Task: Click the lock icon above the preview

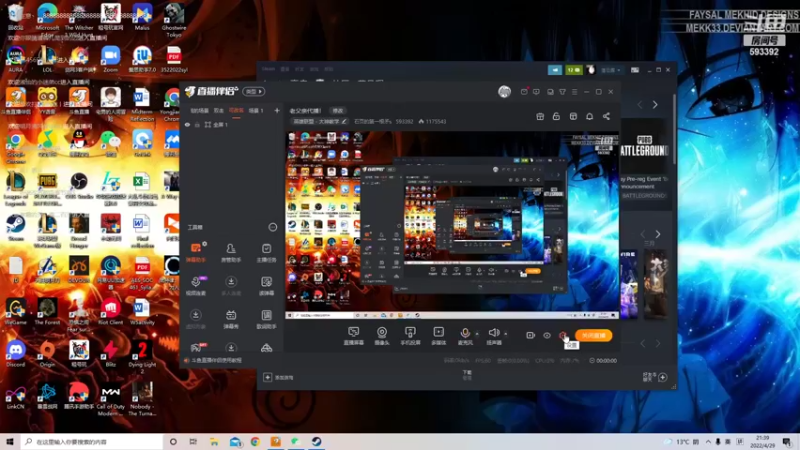Action: pos(556,116)
